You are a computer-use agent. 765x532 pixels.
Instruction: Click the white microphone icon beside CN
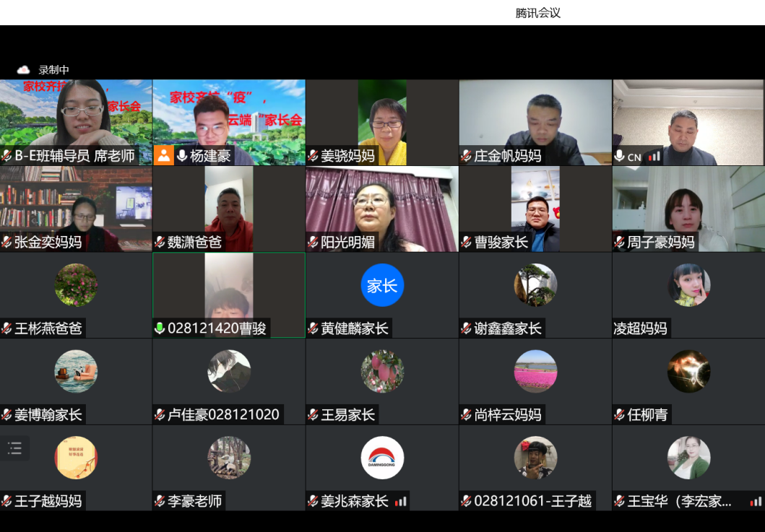click(x=619, y=156)
